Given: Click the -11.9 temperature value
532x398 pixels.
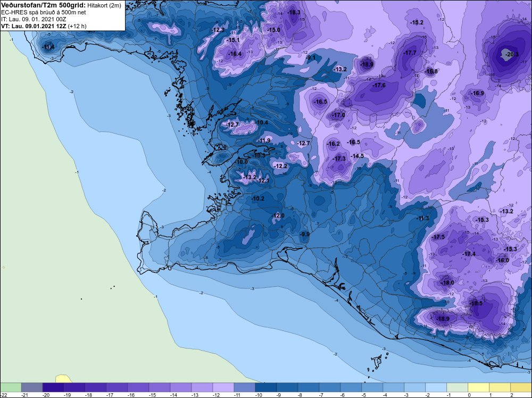Looking at the screenshot, I should (x=264, y=140).
